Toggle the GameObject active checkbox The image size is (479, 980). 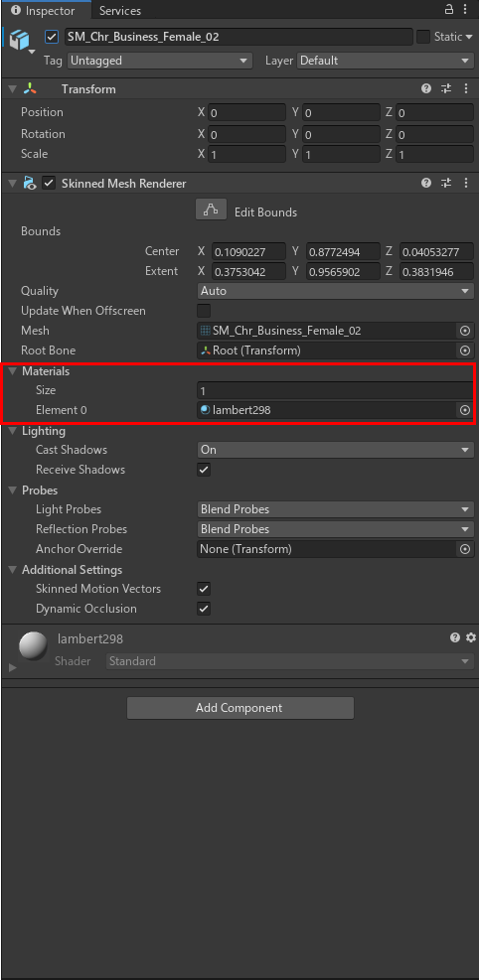coord(52,37)
